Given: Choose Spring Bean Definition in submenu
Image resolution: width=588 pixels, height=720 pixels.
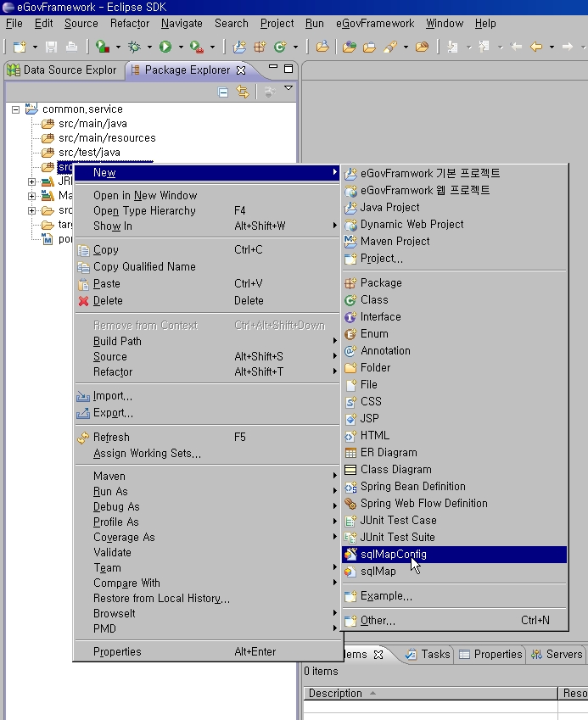Looking at the screenshot, I should point(412,487).
